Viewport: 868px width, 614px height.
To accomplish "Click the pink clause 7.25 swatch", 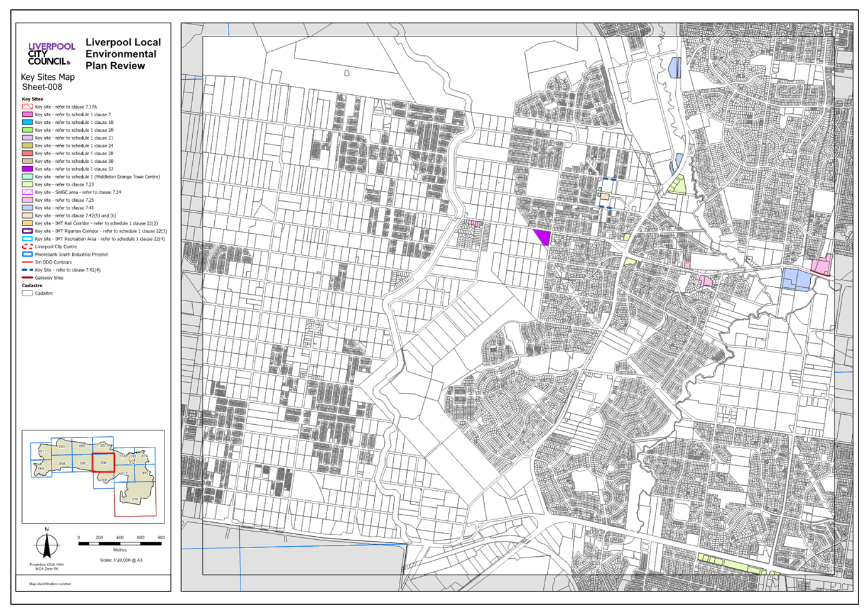I will coord(27,200).
